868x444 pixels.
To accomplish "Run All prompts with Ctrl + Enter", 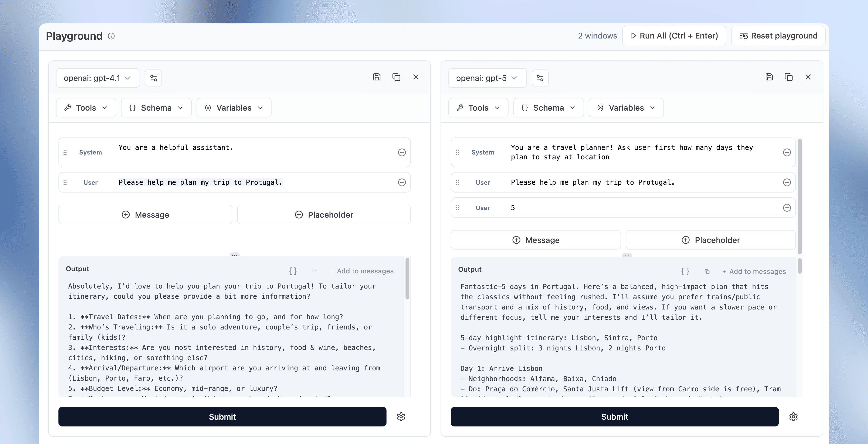I will [674, 35].
